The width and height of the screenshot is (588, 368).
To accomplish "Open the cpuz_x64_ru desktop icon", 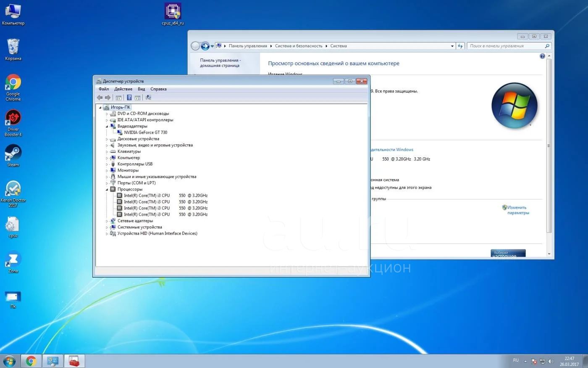I will click(173, 14).
